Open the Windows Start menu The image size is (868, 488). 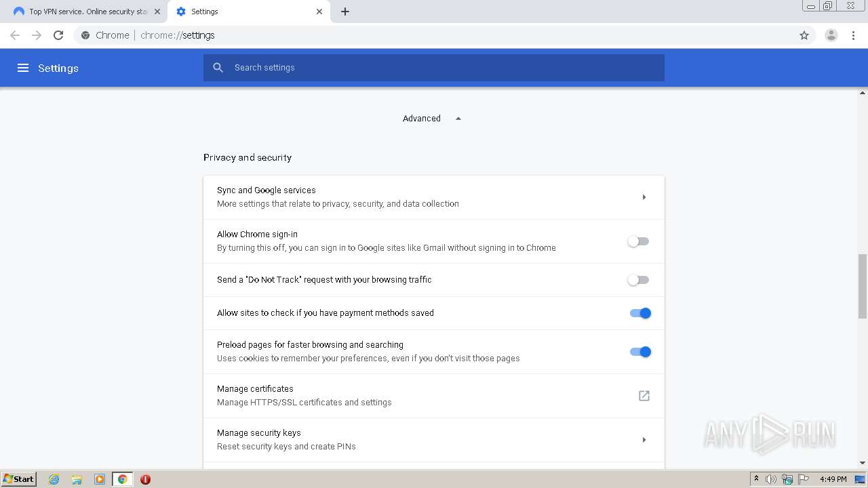pos(18,479)
